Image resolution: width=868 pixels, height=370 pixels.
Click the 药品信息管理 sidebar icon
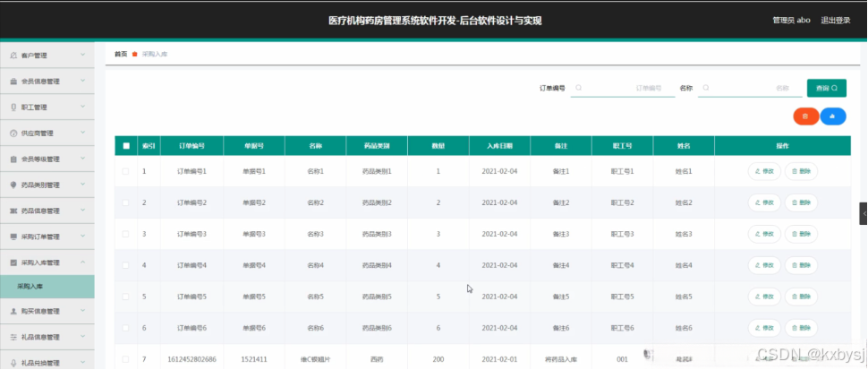point(13,211)
